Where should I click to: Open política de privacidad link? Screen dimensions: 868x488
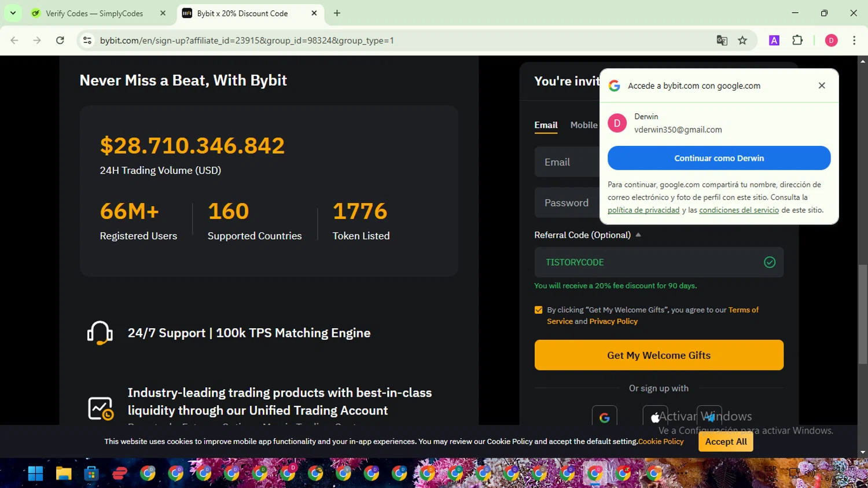[643, 210]
